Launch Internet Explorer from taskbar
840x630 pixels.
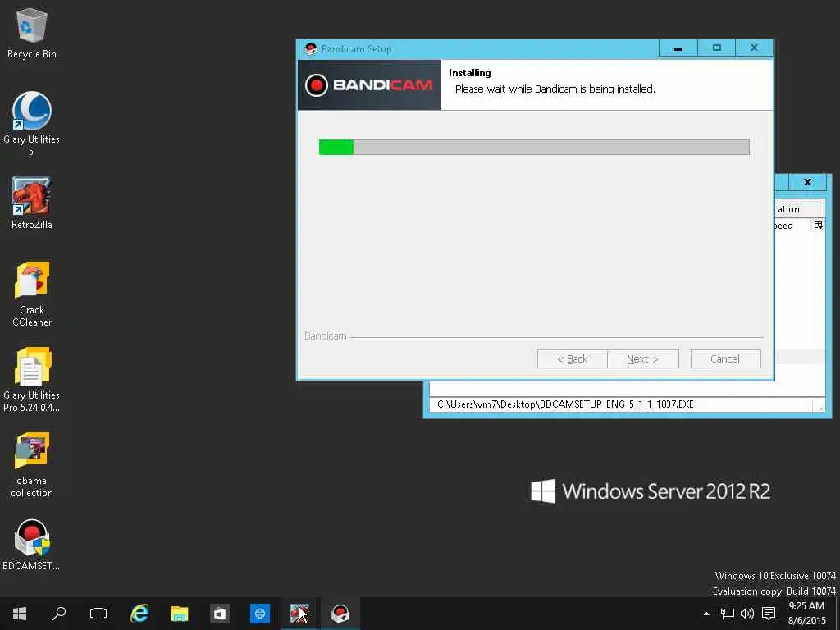coord(139,614)
